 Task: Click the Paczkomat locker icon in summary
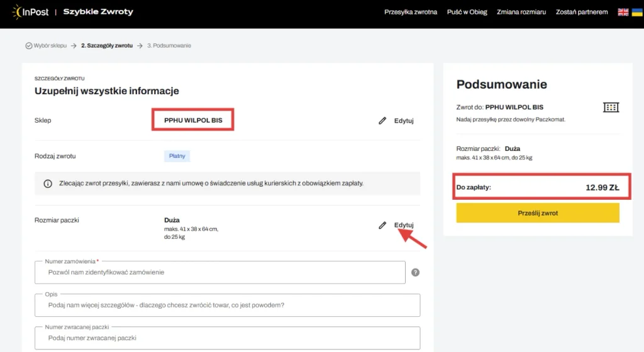coord(611,107)
